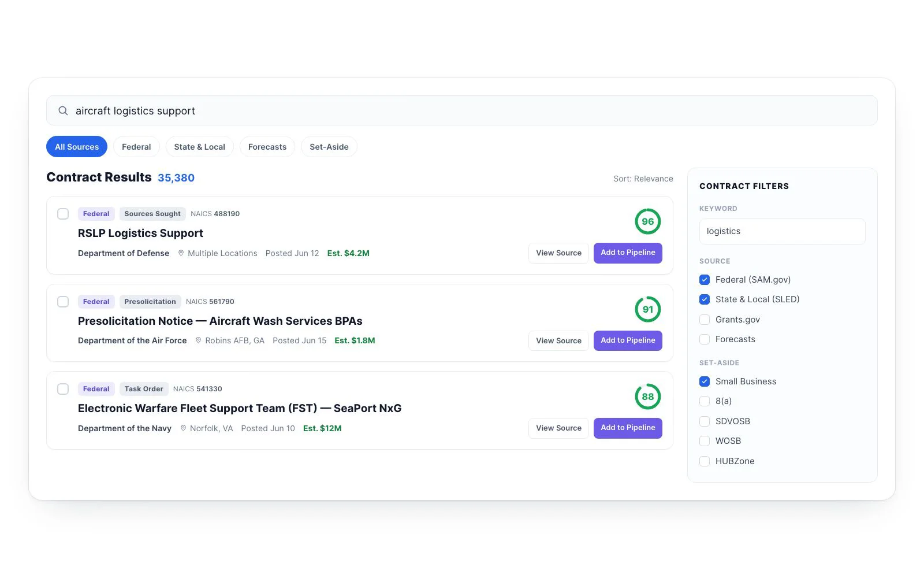Add Electronic Warfare Fleet Support to Pipeline
The width and height of the screenshot is (924, 578).
point(628,428)
